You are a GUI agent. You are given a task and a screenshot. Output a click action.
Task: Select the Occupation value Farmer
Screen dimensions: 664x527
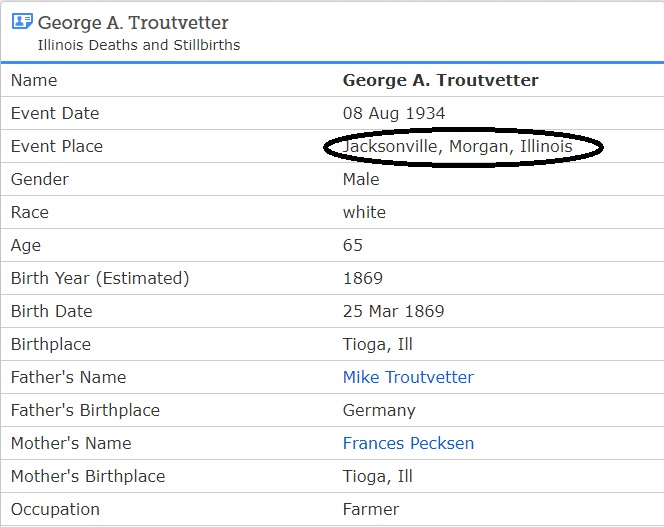pos(371,509)
